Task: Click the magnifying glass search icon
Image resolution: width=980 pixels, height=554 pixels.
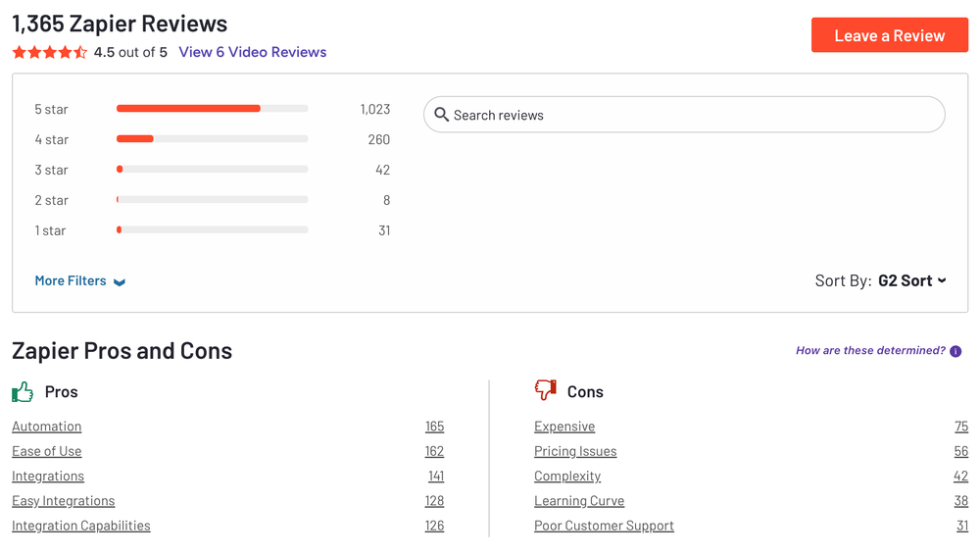Action: pyautogui.click(x=441, y=115)
